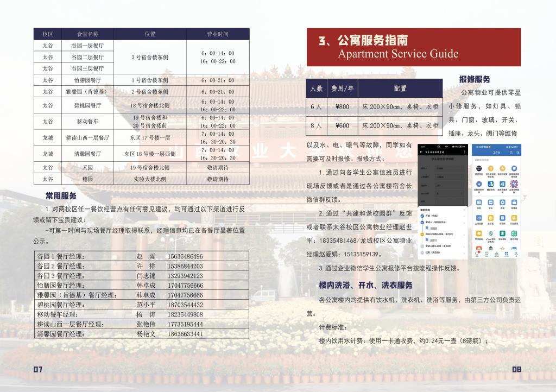Click the '怡膳园餐厅' table cell
Viewport: 556px width, 392px height.
point(87,80)
